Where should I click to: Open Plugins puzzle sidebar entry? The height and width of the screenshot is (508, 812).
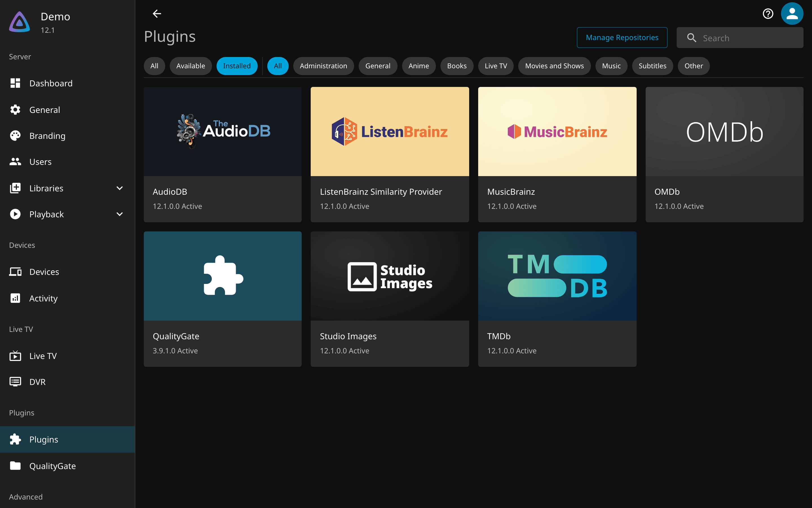[x=67, y=439]
